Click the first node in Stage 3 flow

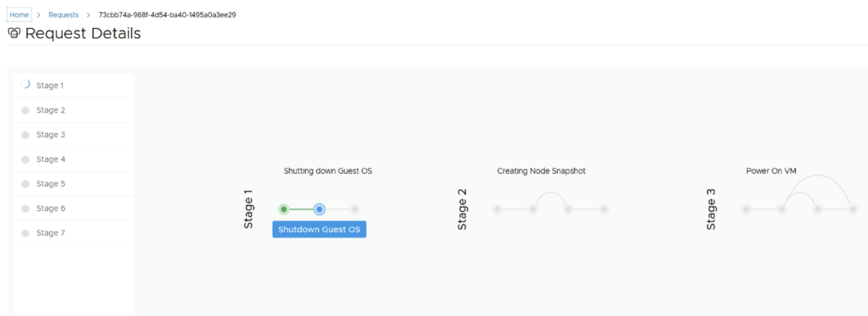746,209
